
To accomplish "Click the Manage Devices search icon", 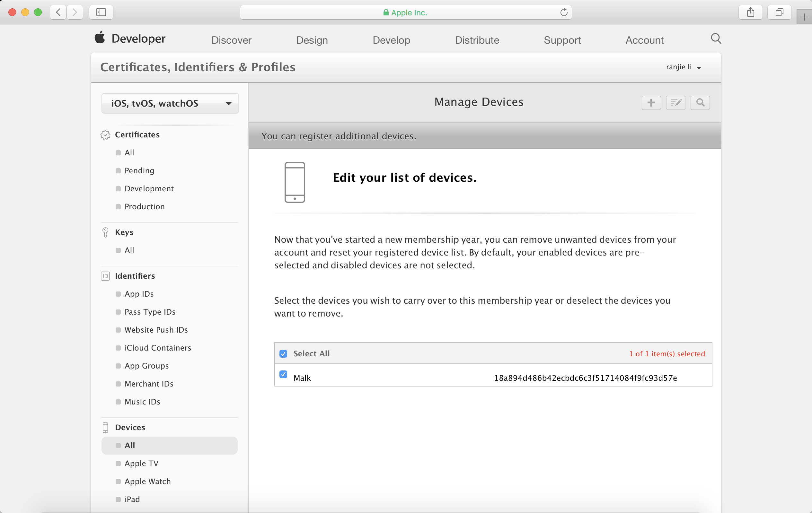I will (700, 102).
